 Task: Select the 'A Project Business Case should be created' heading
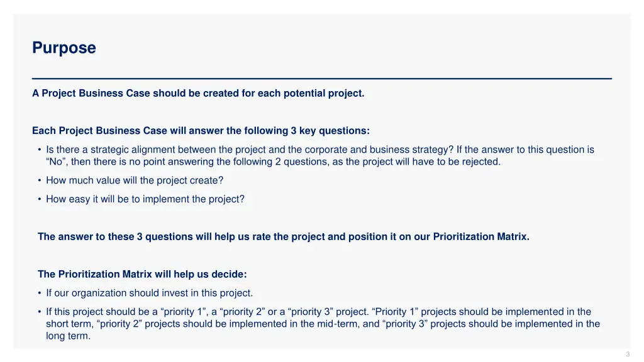[x=198, y=94]
